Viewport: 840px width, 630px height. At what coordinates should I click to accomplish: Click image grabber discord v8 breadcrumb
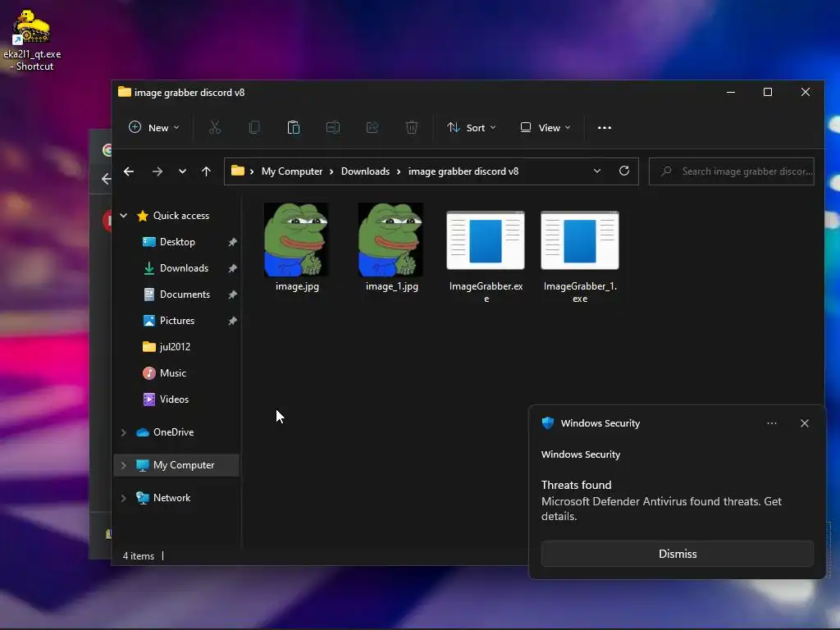(463, 171)
